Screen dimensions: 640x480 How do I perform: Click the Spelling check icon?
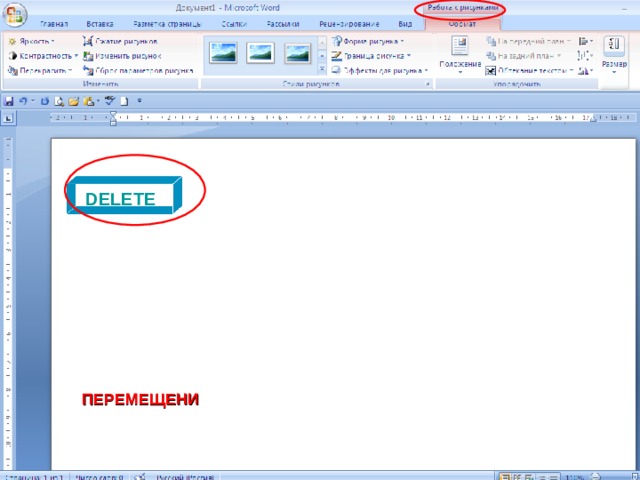pos(110,101)
